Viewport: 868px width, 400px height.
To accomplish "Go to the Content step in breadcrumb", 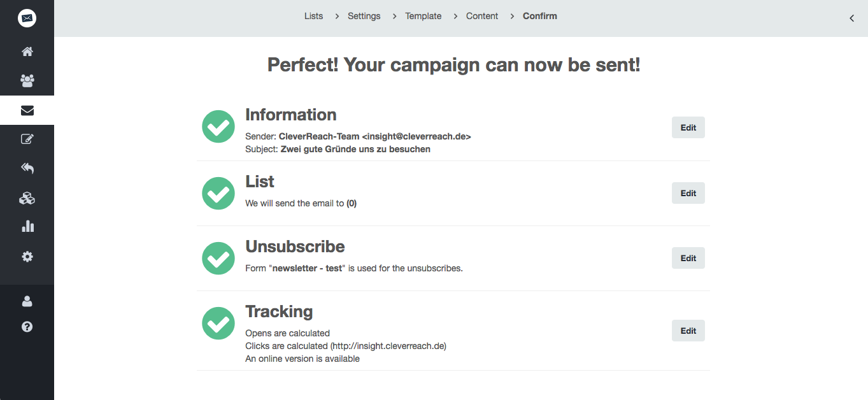I will 482,16.
